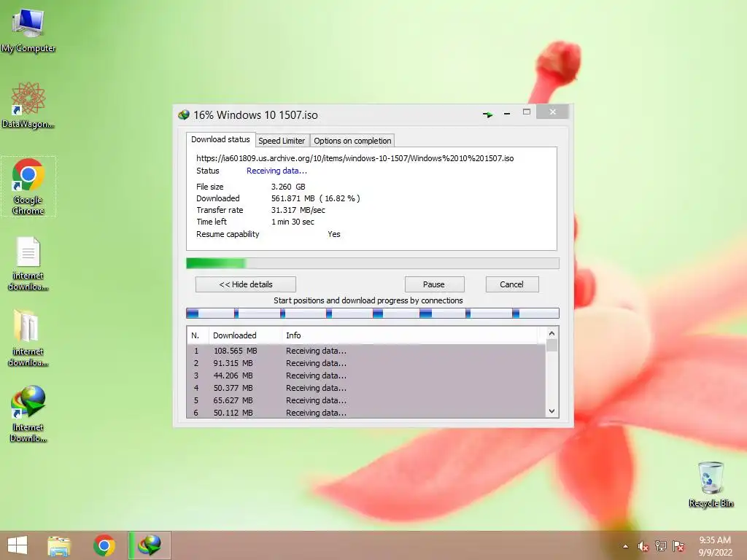
Task: Show hidden tray icons arrow
Action: (625, 546)
